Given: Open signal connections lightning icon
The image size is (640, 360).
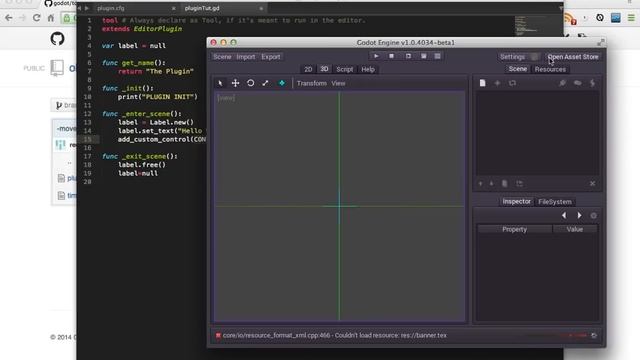Looking at the screenshot, I should point(593,83).
